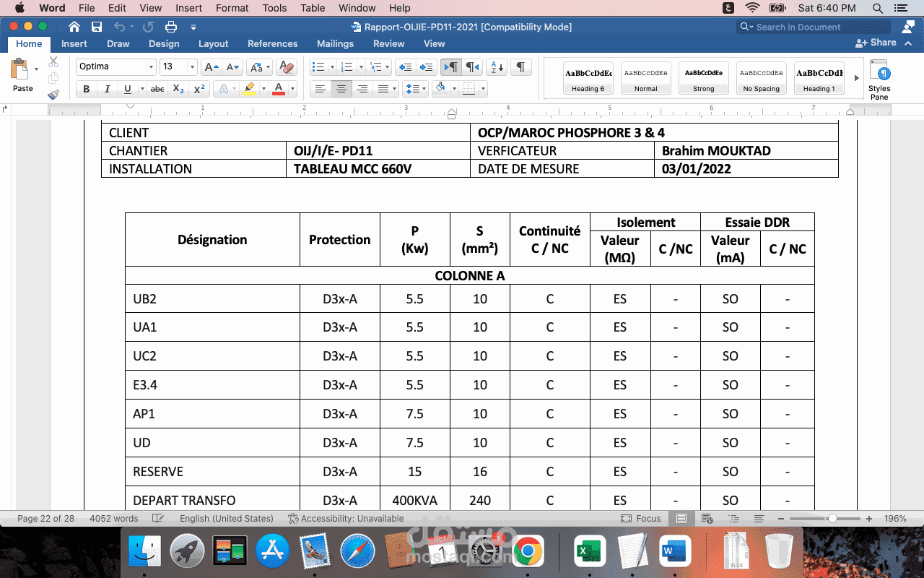924x578 pixels.
Task: Decrease font size with the A-down icon
Action: click(x=232, y=67)
